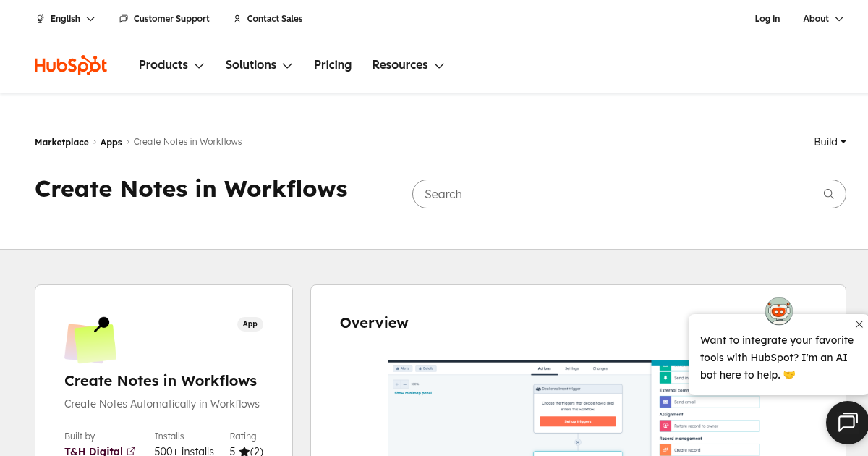Click the search magnifier icon
This screenshot has height=456, width=868.
[x=829, y=194]
